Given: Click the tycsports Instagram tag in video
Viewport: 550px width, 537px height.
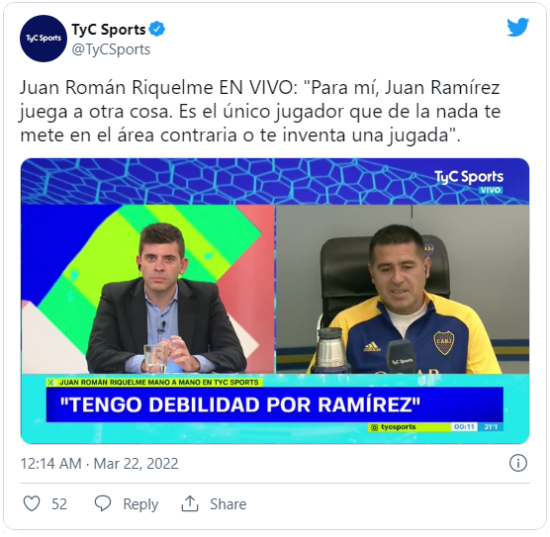Looking at the screenshot, I should point(393,427).
